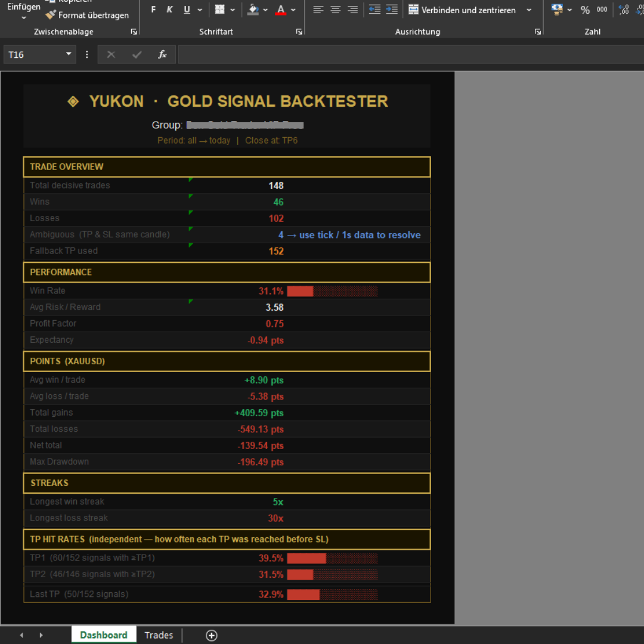Select Total gains +409.59 pts
Viewport: 644px width, 644px height.
[259, 413]
